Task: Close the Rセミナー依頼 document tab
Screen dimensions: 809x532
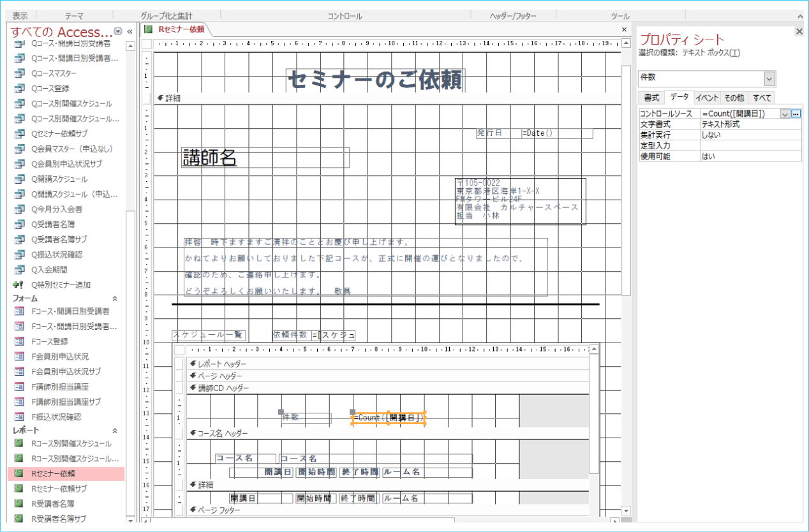Action: pyautogui.click(x=624, y=29)
